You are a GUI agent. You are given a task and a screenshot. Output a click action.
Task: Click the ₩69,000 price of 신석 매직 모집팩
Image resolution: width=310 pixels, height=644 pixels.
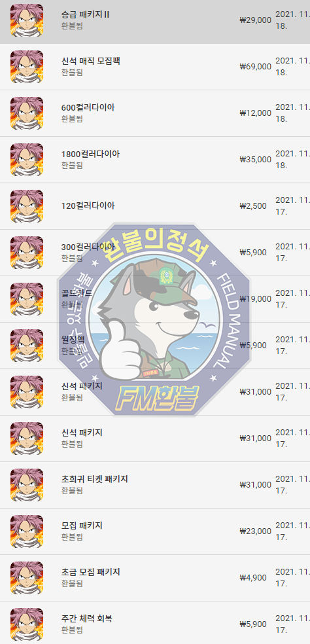coord(256,67)
